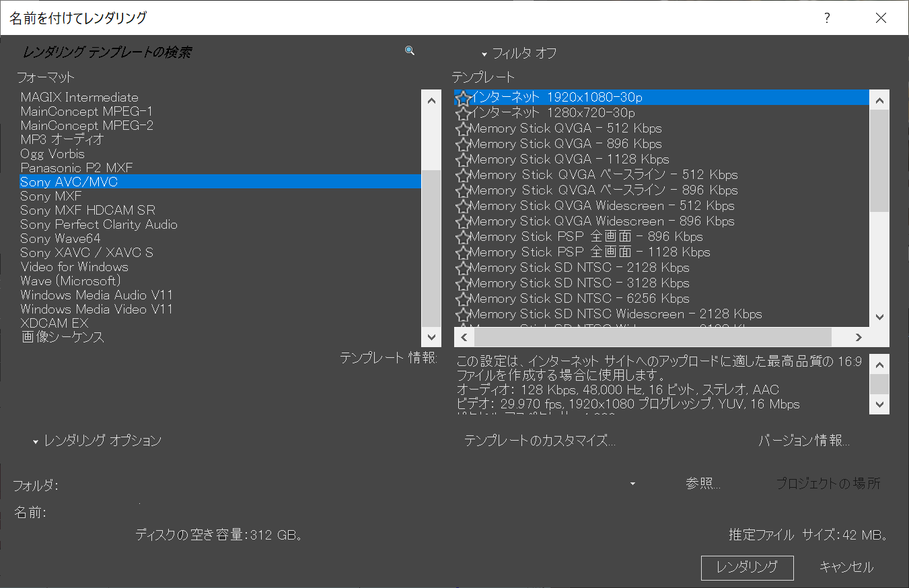Select Ogg Vorbis format
Screen dimensions: 909x588
[x=220, y=153]
